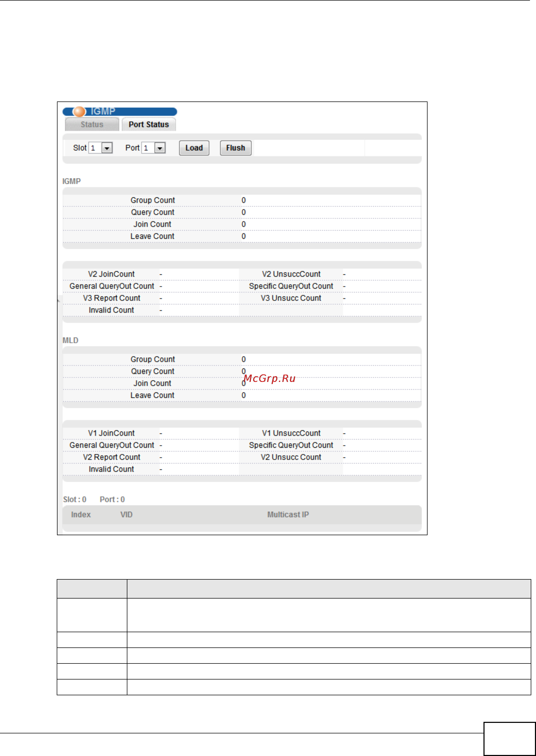Click the V2 JoinCount label

point(111,274)
